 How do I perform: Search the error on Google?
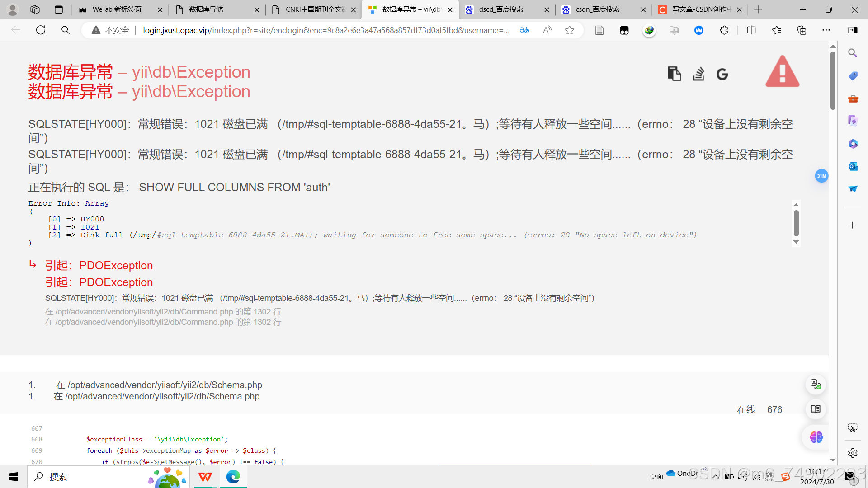[x=722, y=74]
